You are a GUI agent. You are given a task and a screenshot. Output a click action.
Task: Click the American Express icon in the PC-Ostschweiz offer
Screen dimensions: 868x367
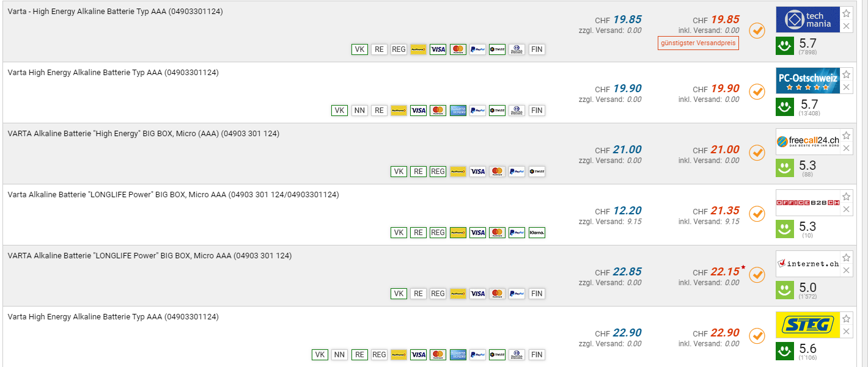click(x=458, y=111)
